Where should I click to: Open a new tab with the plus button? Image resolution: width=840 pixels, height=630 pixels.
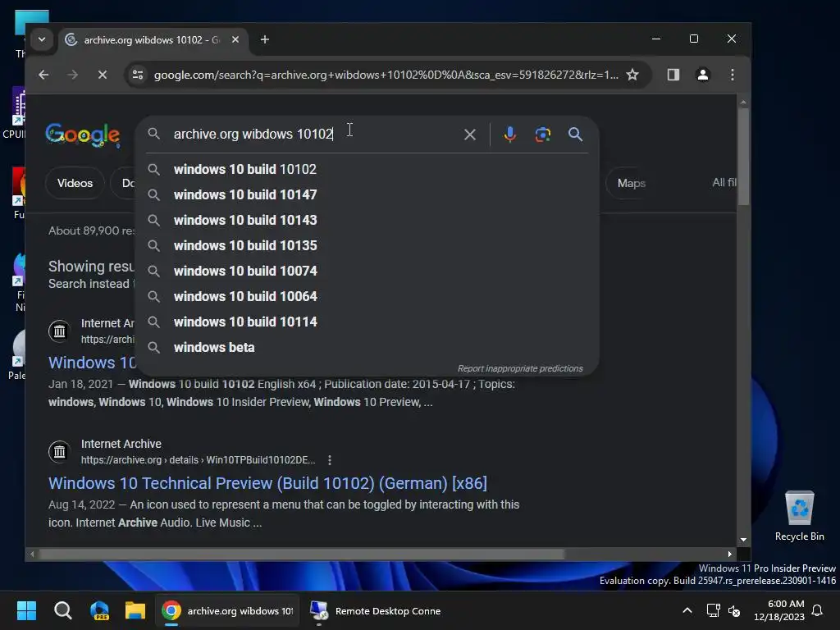coord(265,39)
